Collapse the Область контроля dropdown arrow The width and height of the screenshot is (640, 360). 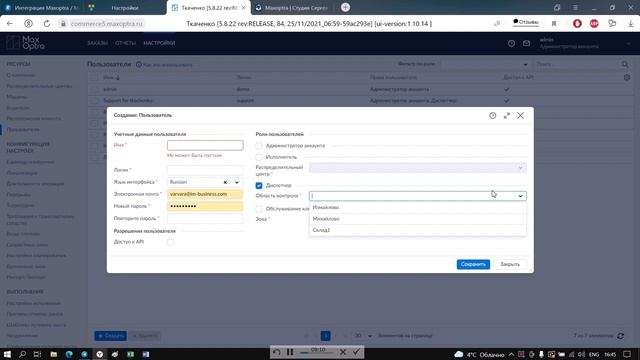coord(520,196)
